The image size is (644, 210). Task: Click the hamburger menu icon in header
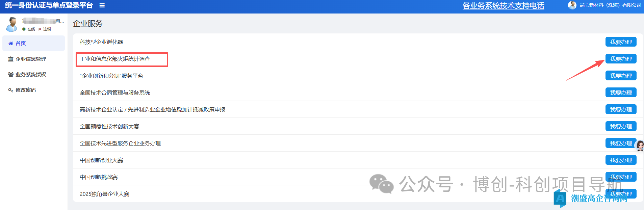(x=102, y=5)
